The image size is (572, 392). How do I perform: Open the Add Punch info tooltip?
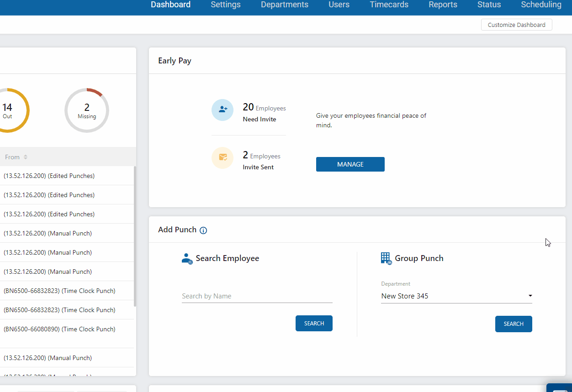[203, 230]
